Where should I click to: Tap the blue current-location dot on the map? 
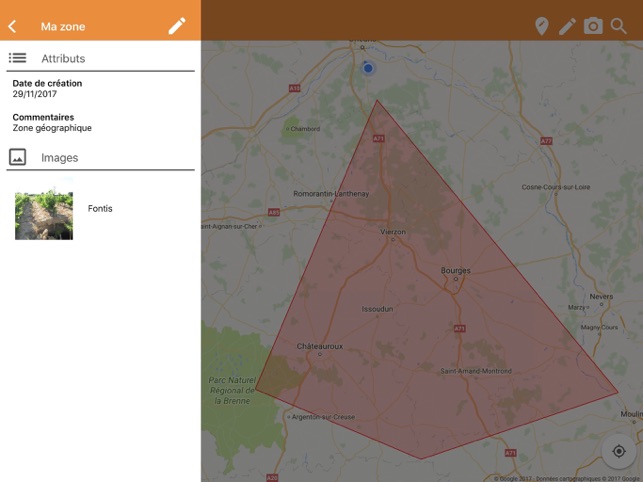(368, 68)
